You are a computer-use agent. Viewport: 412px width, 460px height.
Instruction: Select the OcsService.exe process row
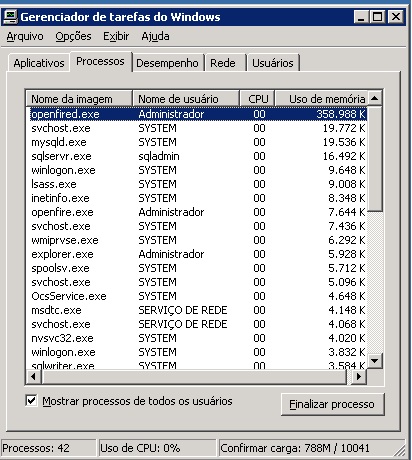pyautogui.click(x=197, y=296)
